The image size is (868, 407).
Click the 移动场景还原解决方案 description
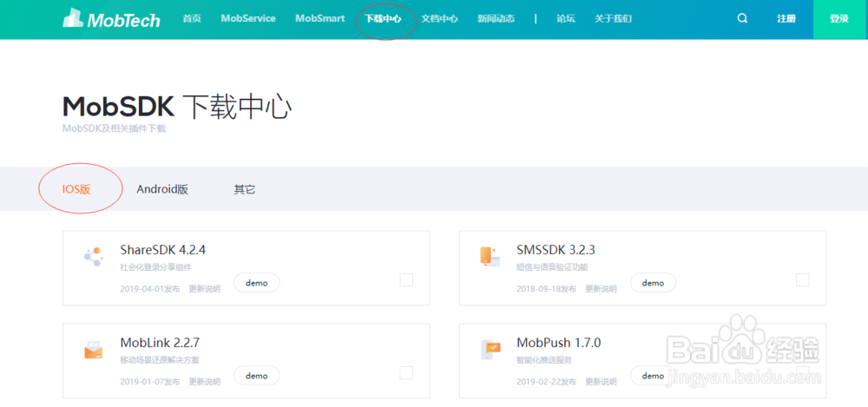[x=160, y=360]
